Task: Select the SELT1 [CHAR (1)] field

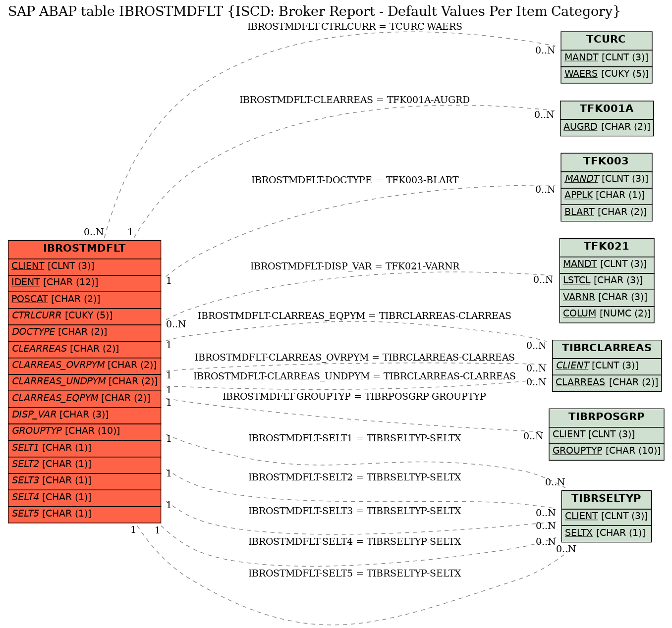Action: pyautogui.click(x=85, y=448)
